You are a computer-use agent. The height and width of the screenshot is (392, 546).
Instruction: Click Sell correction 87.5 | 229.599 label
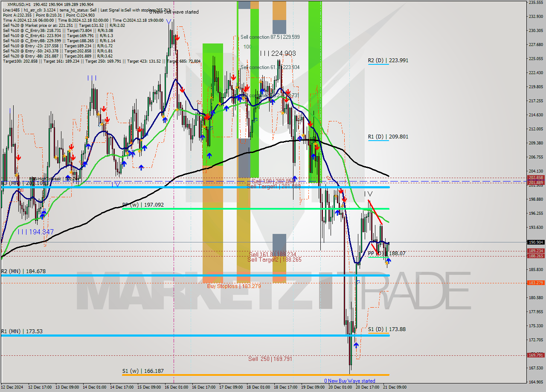click(x=270, y=37)
